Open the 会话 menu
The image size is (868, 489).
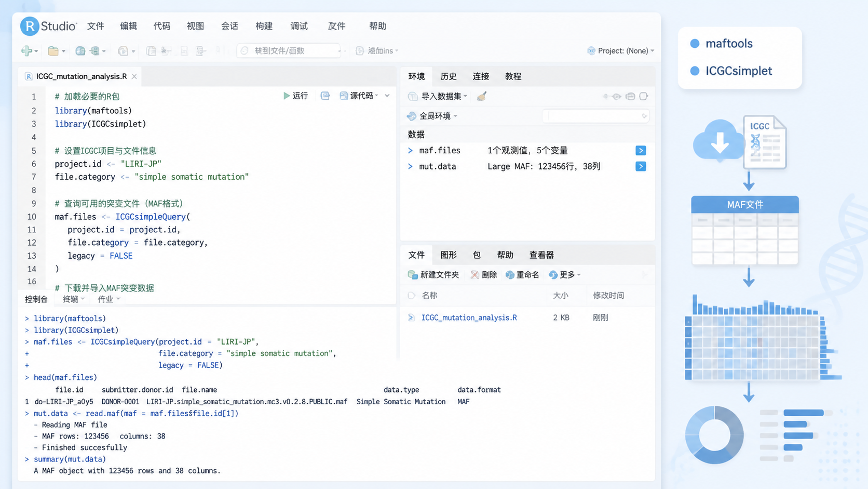[229, 26]
